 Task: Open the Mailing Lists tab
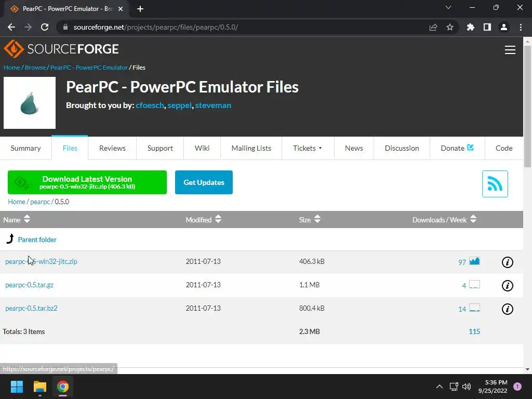click(251, 148)
